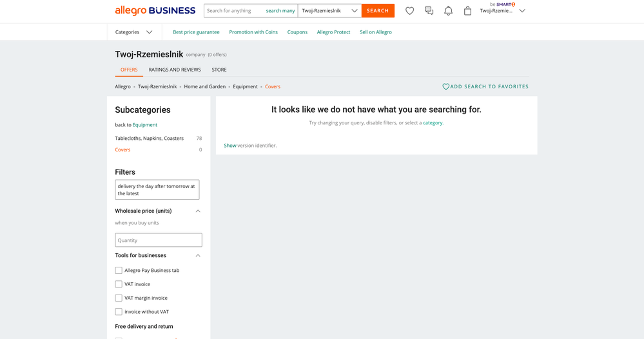
Task: Open the messages chat icon
Action: pyautogui.click(x=429, y=11)
